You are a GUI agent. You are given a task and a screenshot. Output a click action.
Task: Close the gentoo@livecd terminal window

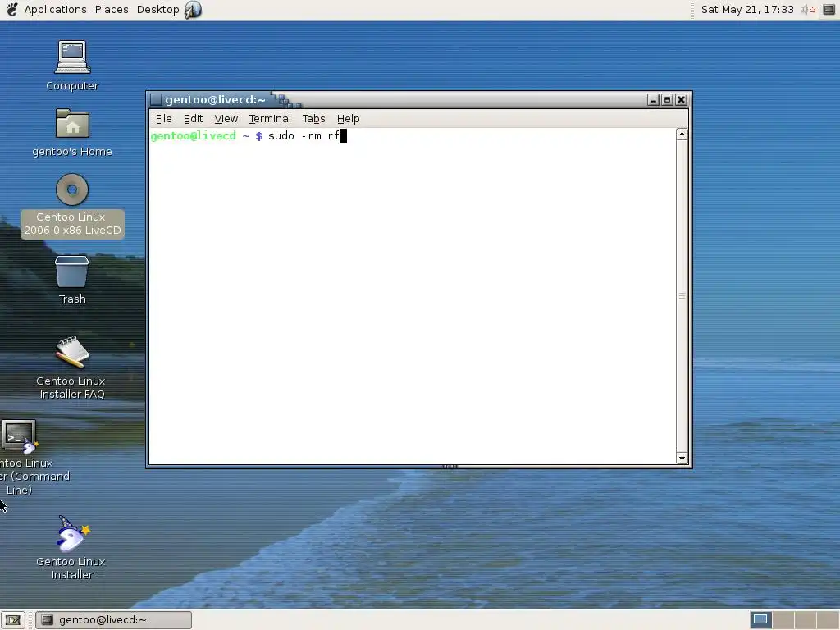point(681,99)
